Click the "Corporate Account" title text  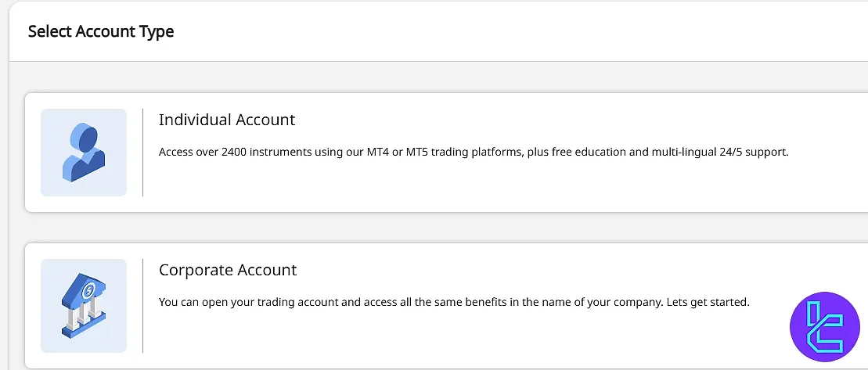tap(228, 270)
